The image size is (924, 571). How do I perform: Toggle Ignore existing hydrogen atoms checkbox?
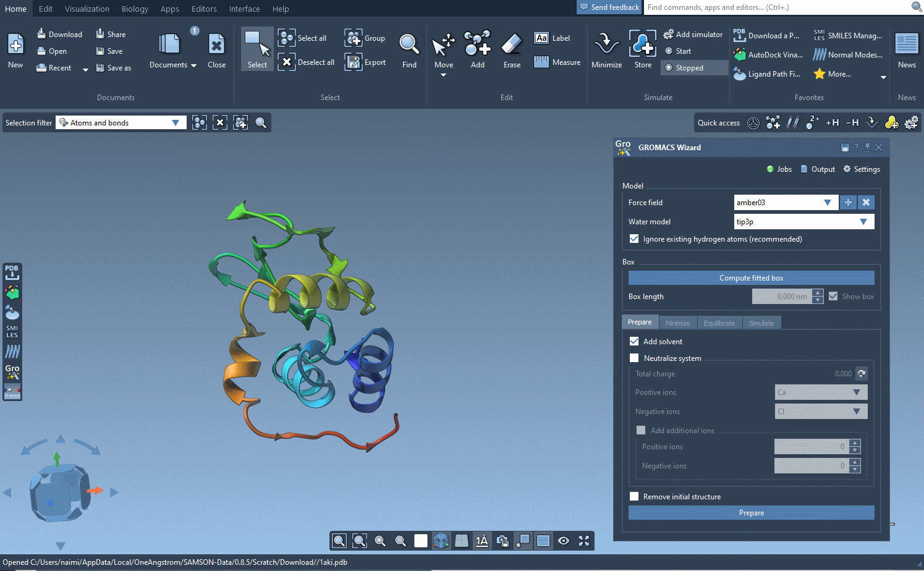tap(634, 239)
